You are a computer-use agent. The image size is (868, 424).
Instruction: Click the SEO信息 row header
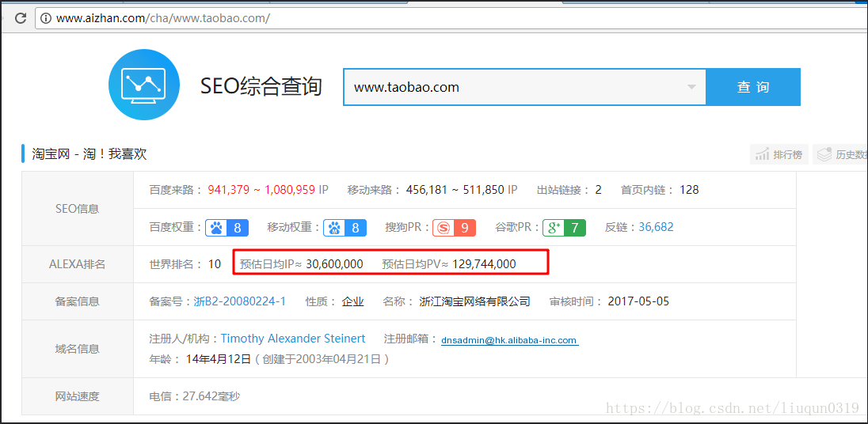78,209
